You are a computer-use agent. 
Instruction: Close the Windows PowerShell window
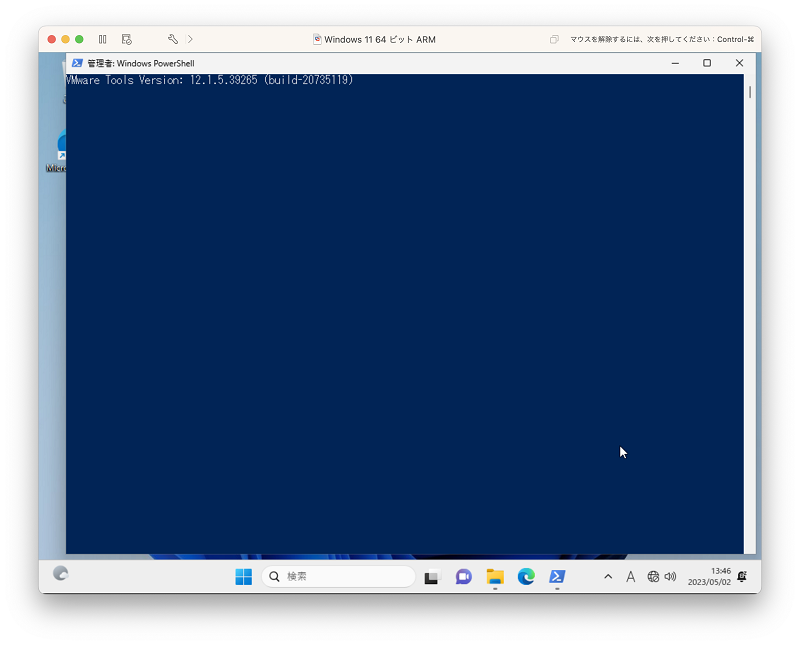point(739,63)
